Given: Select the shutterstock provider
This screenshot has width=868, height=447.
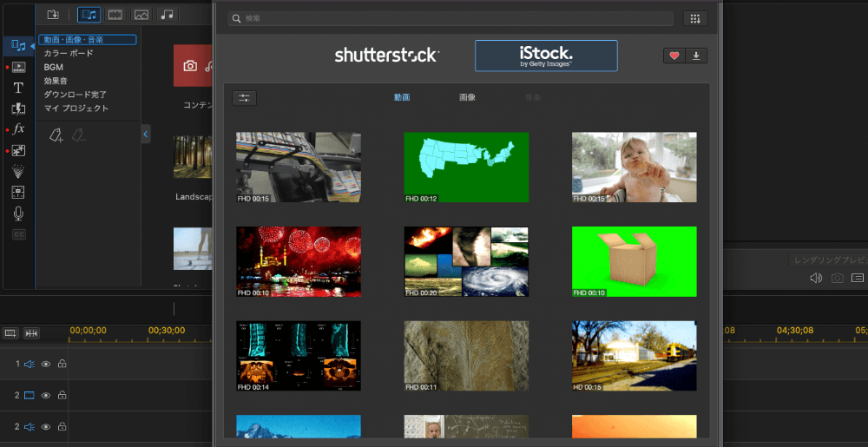Looking at the screenshot, I should click(x=387, y=56).
